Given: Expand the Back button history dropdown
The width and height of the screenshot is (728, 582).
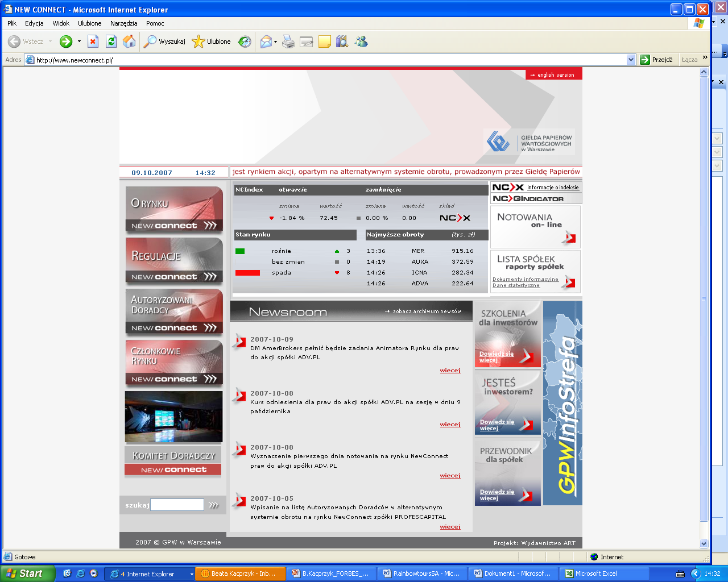Looking at the screenshot, I should pos(50,41).
